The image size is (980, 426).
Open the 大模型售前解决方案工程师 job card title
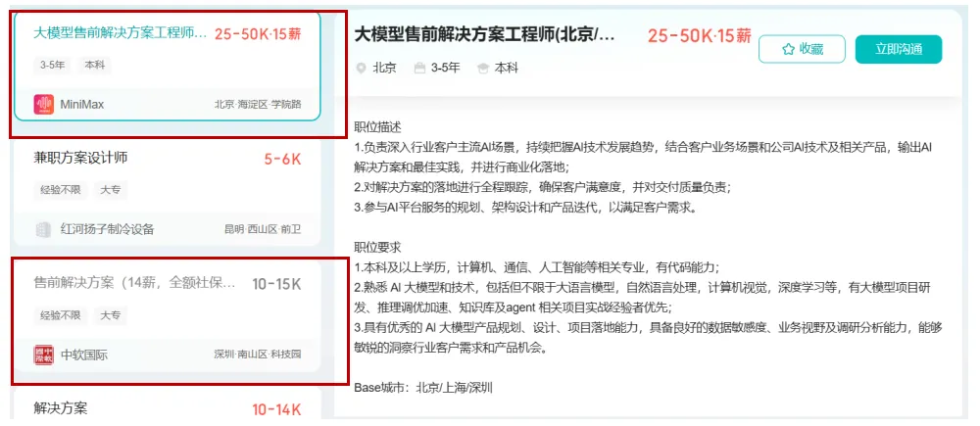point(120,33)
